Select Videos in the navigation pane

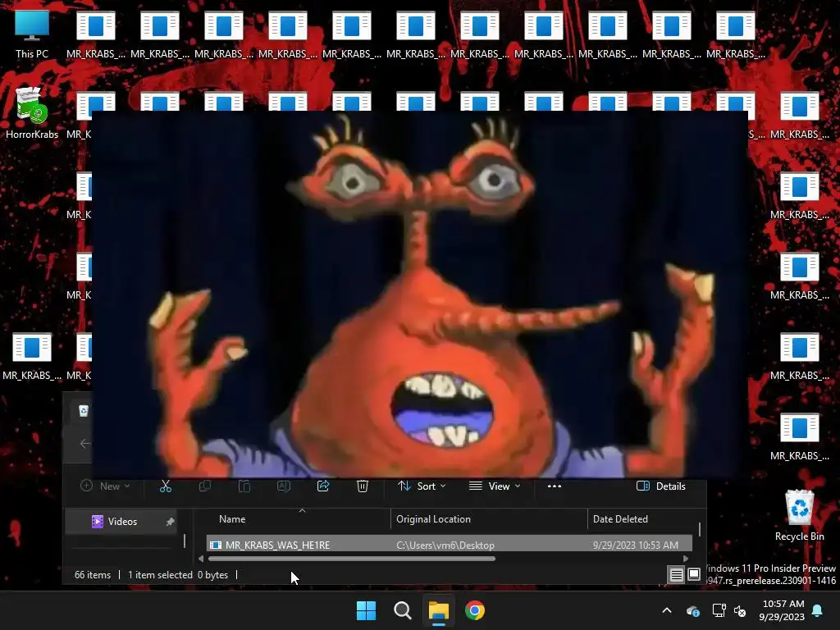coord(123,522)
